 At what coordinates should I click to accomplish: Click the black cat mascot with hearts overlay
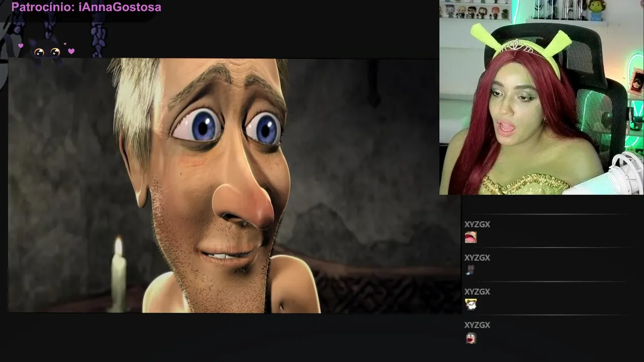47,51
